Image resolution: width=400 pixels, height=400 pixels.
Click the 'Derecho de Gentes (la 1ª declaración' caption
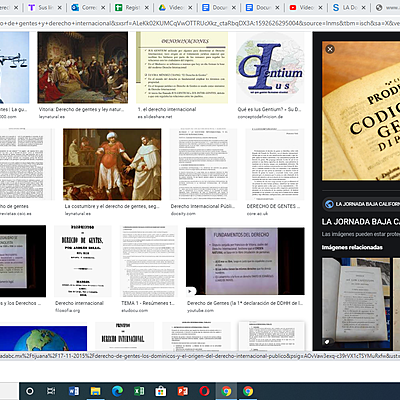click(x=245, y=303)
